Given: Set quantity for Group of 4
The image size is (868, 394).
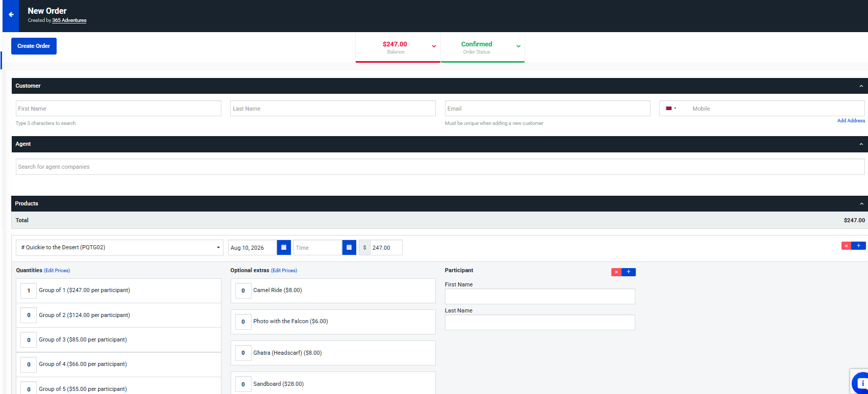Looking at the screenshot, I should (29, 364).
